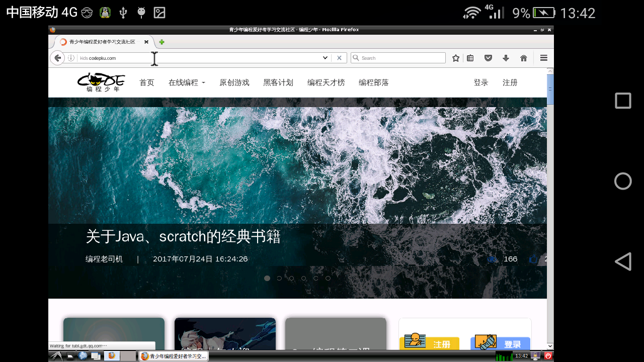
Task: Select the third carousel dot
Action: click(291, 278)
